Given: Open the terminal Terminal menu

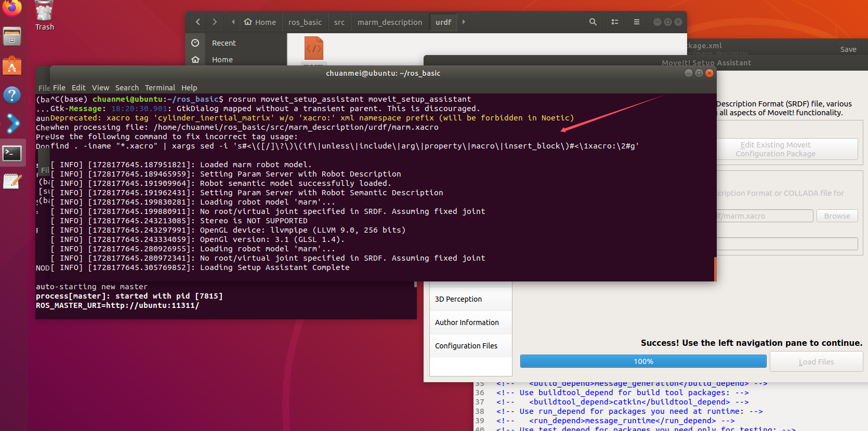Looking at the screenshot, I should coord(160,88).
